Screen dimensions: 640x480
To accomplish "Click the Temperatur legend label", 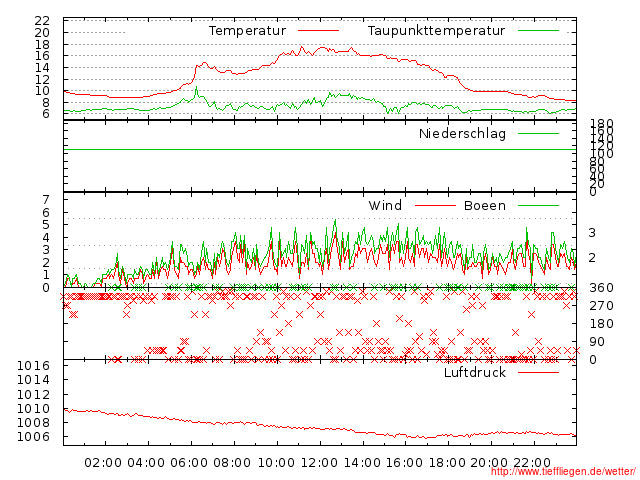I will 247,31.
